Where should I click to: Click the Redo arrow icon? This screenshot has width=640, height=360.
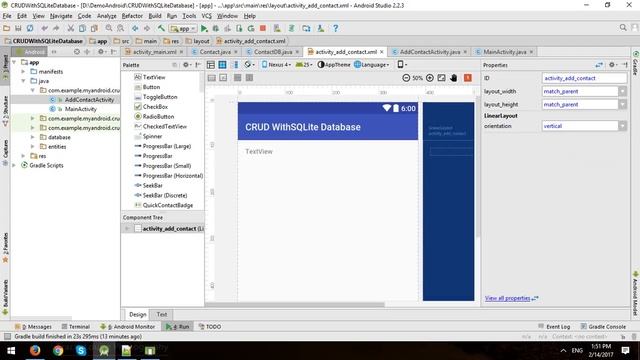pos(56,28)
